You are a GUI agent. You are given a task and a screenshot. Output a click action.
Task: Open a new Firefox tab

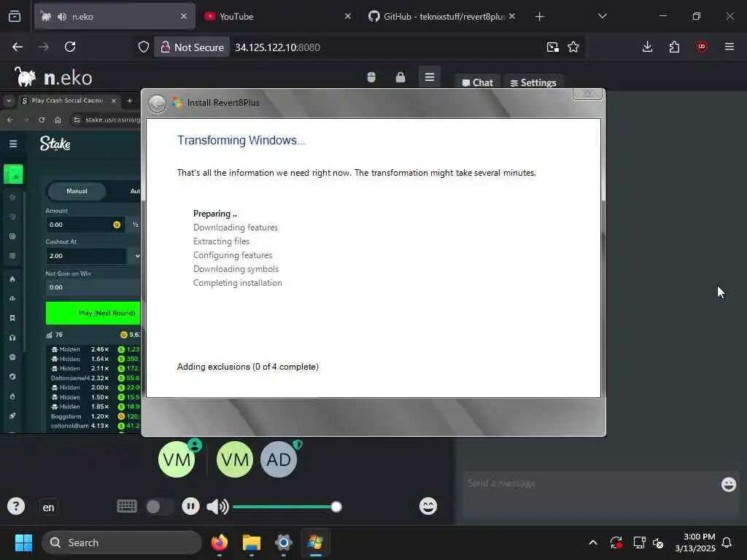[x=539, y=17]
